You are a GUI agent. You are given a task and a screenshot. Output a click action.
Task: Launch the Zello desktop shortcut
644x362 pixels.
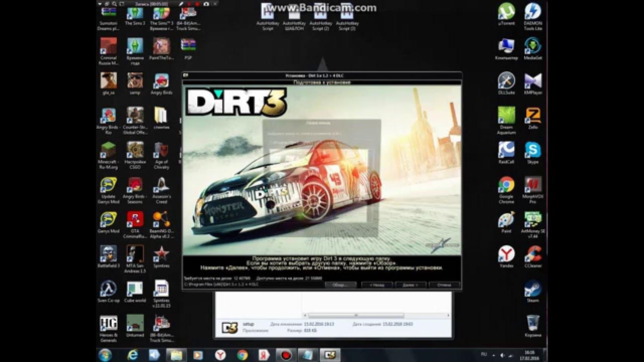tap(533, 118)
